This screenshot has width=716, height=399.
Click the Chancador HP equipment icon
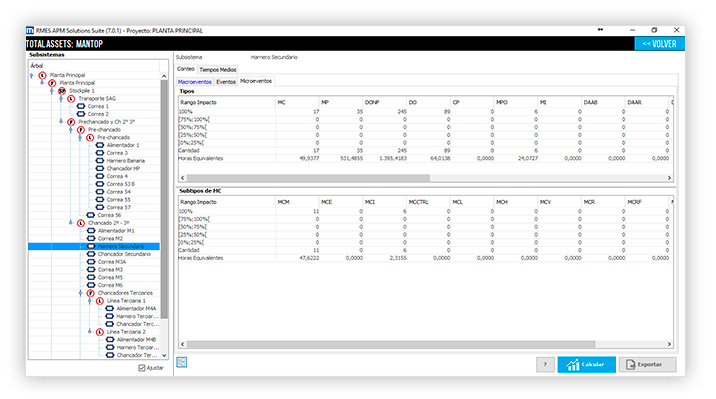(100, 168)
